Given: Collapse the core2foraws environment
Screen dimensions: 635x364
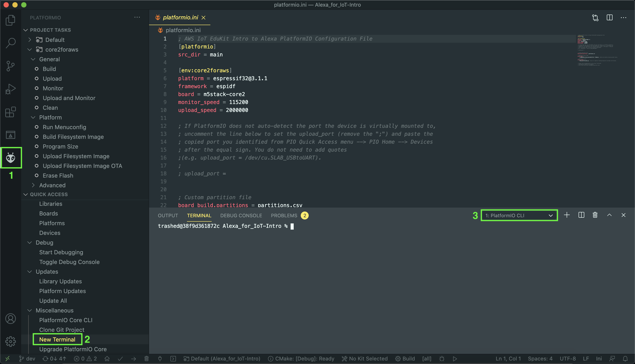Looking at the screenshot, I should 30,49.
